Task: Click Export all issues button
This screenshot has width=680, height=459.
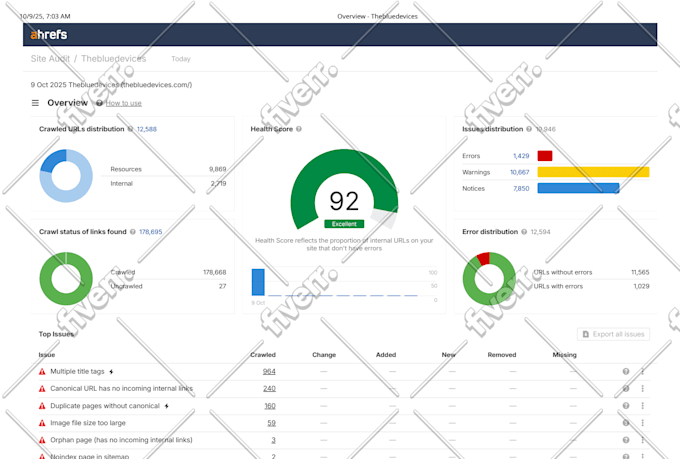Action: [613, 334]
